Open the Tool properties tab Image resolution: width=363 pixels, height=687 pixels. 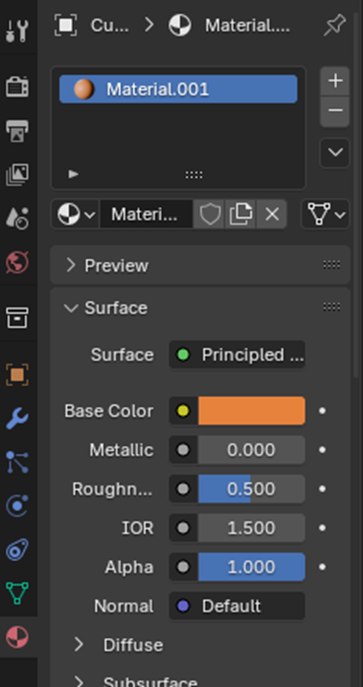click(18, 31)
